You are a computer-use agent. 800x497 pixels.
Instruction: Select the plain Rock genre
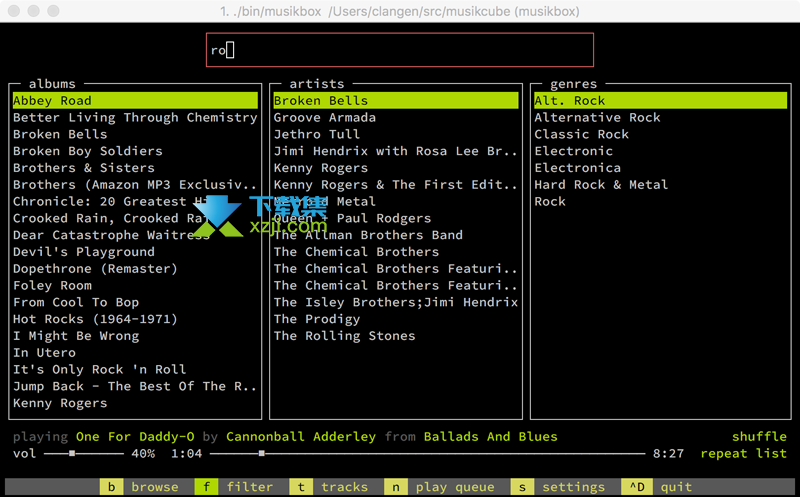(661, 202)
